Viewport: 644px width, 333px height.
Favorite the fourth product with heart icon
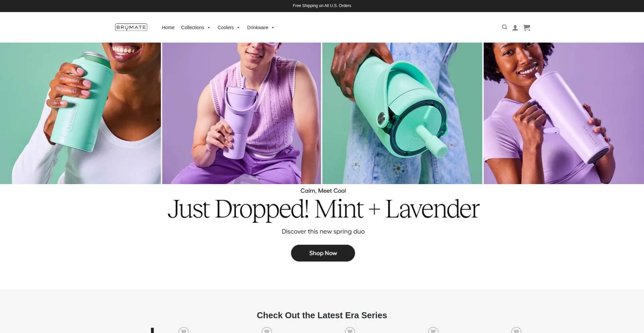pos(433,330)
